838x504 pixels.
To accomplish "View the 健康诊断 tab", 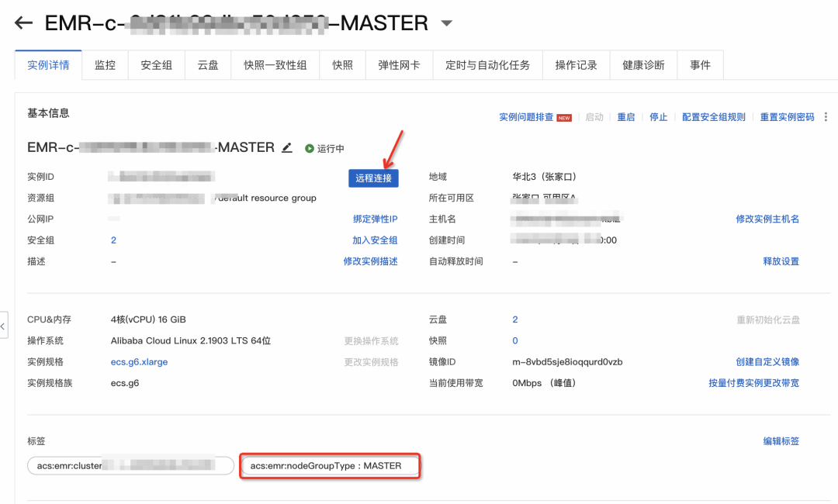I will pyautogui.click(x=643, y=65).
